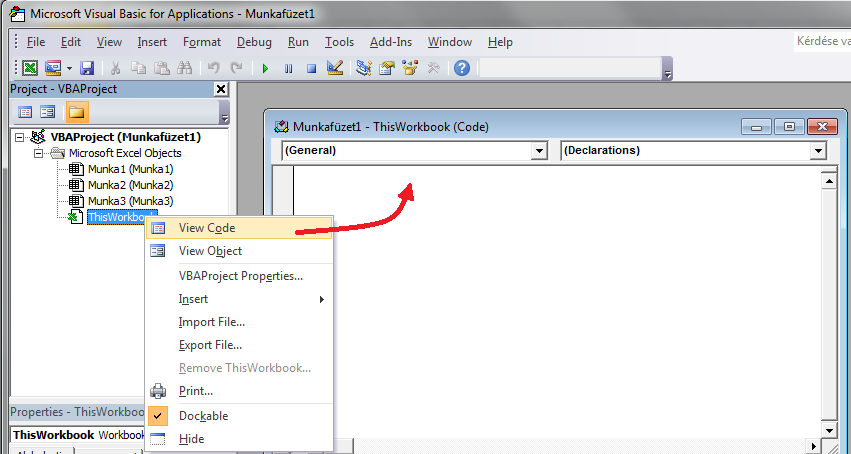Select VBAProject (Munkafüzet1) in tree
Image resolution: width=851 pixels, height=454 pixels.
(x=125, y=137)
